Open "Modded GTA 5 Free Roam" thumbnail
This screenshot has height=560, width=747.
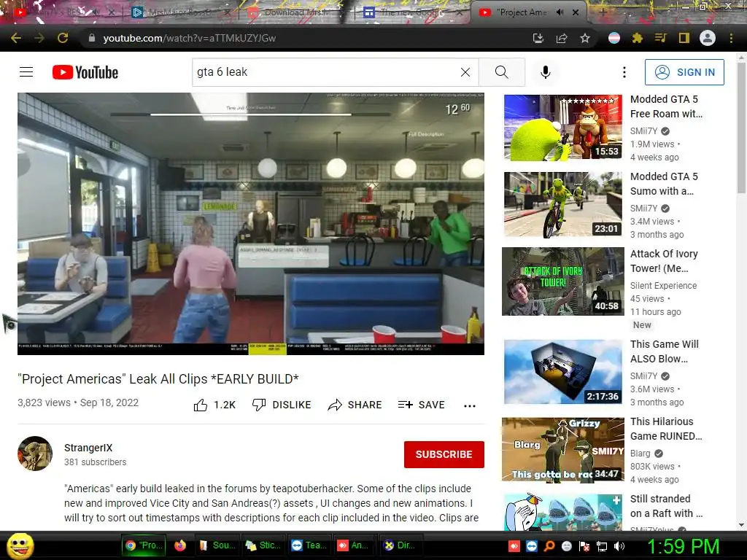[x=563, y=128]
